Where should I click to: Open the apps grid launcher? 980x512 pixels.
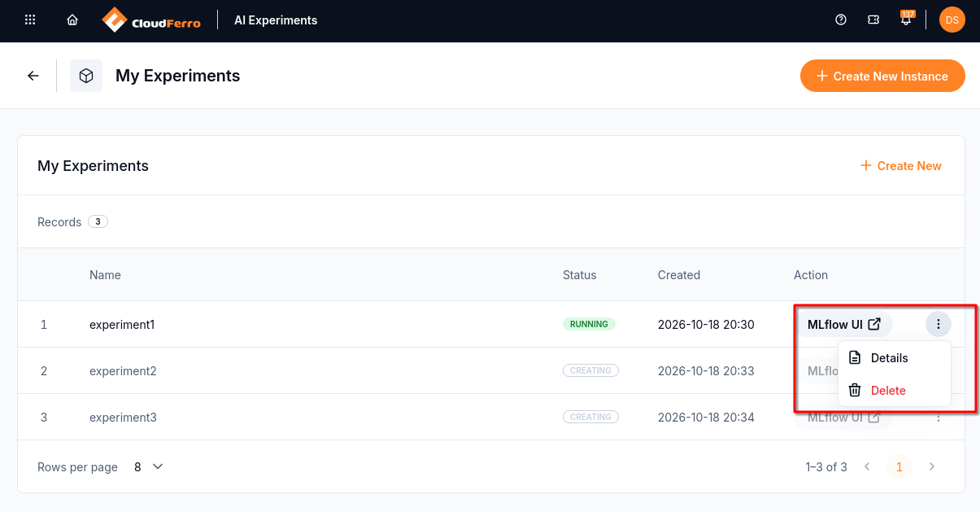30,20
